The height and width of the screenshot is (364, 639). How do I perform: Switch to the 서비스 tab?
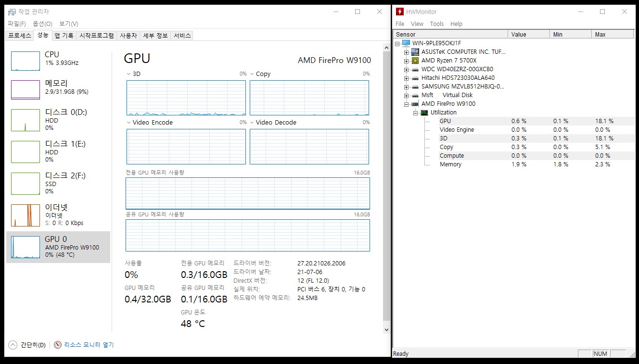182,36
